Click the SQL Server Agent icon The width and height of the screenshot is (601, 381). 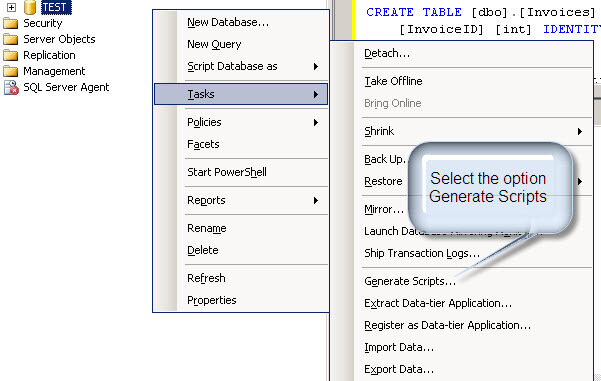point(11,87)
